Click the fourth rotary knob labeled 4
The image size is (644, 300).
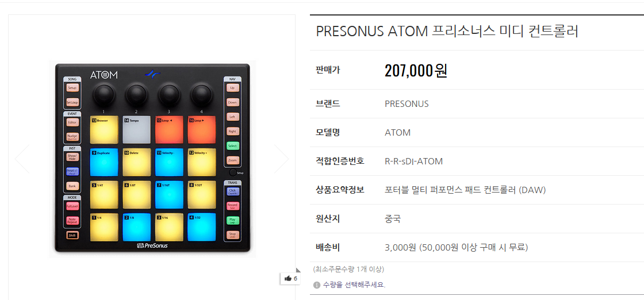pos(202,94)
